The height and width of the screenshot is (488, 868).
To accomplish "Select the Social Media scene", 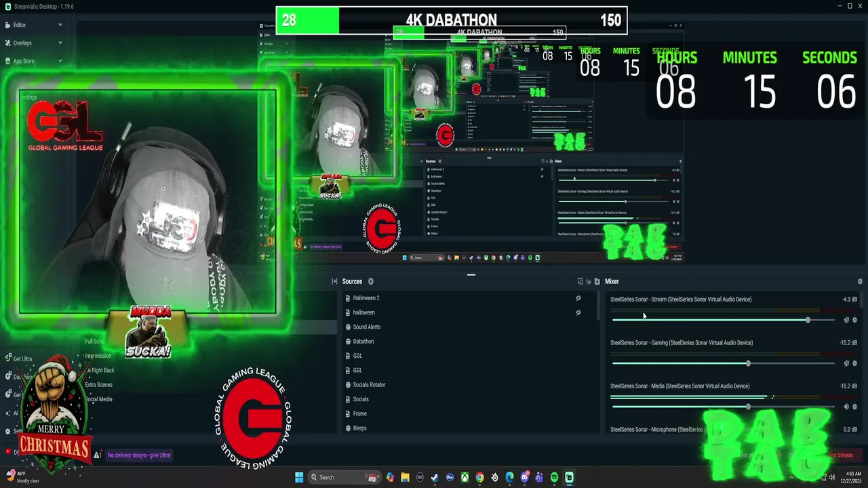I will pyautogui.click(x=99, y=399).
